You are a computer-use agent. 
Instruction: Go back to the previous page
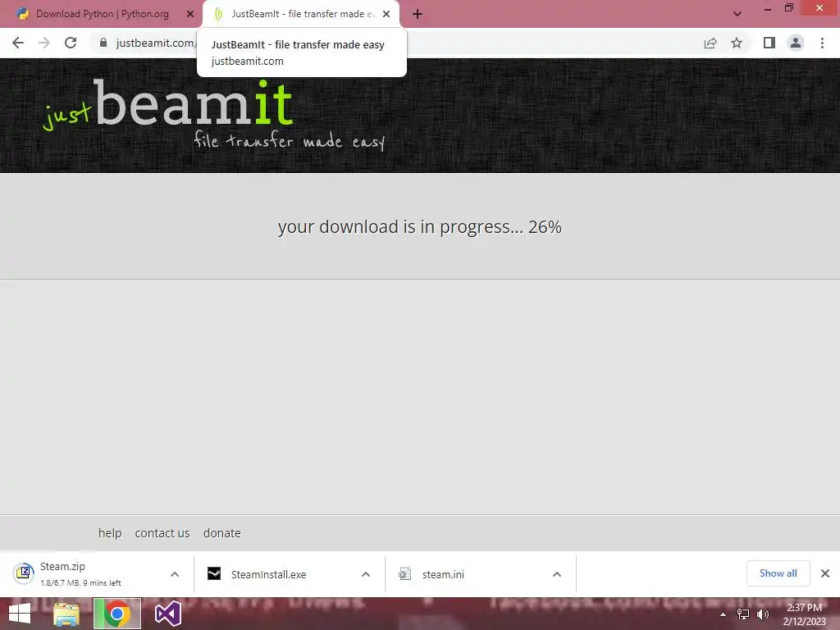(x=18, y=43)
